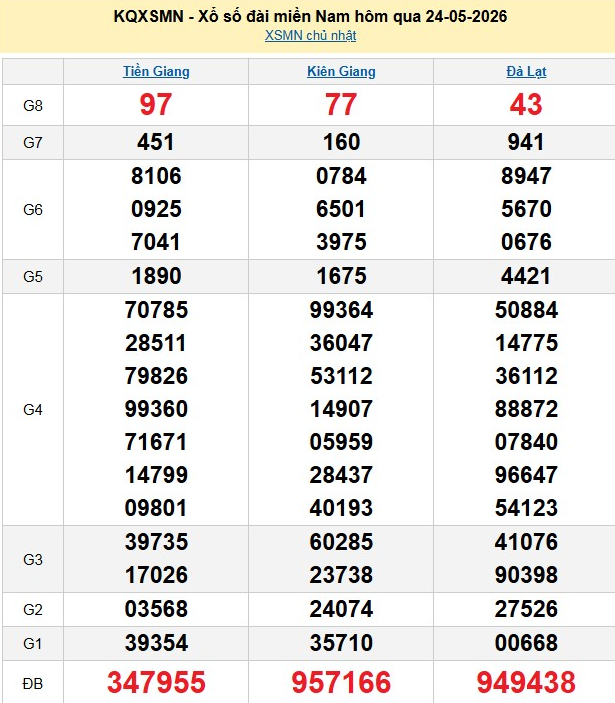Viewport: 615px width, 703px height.
Task: Open the Đà Lạt results link
Action: (526, 71)
